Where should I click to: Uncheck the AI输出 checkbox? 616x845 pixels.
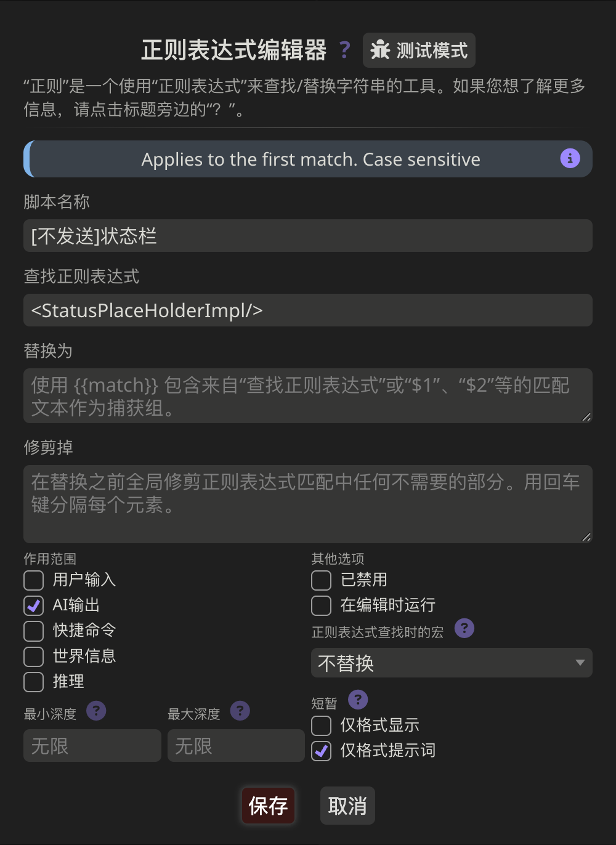33,605
